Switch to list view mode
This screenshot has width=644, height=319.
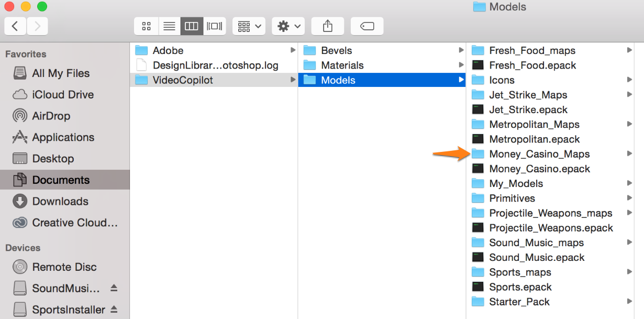click(x=169, y=26)
